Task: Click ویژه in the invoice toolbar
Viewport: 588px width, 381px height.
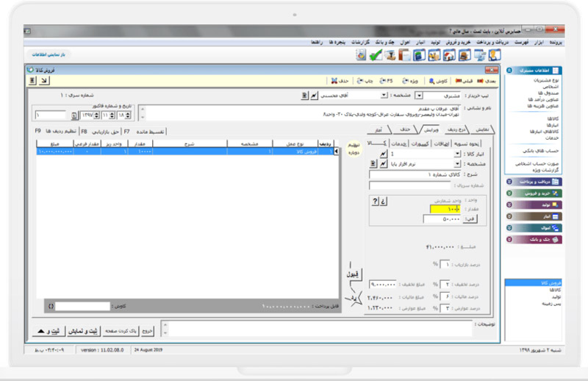Action: pyautogui.click(x=410, y=81)
